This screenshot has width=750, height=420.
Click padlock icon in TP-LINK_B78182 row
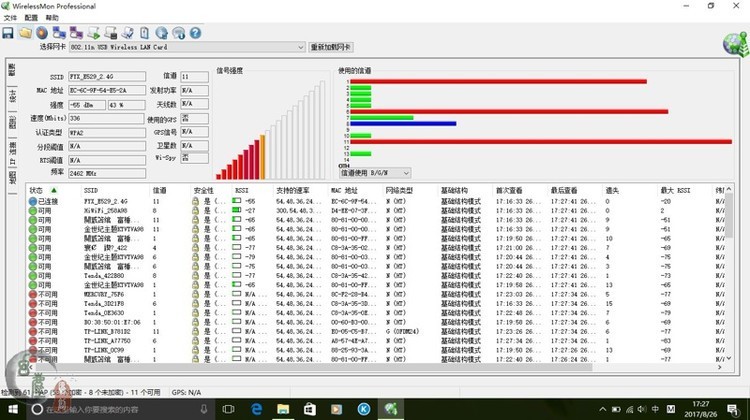point(195,332)
